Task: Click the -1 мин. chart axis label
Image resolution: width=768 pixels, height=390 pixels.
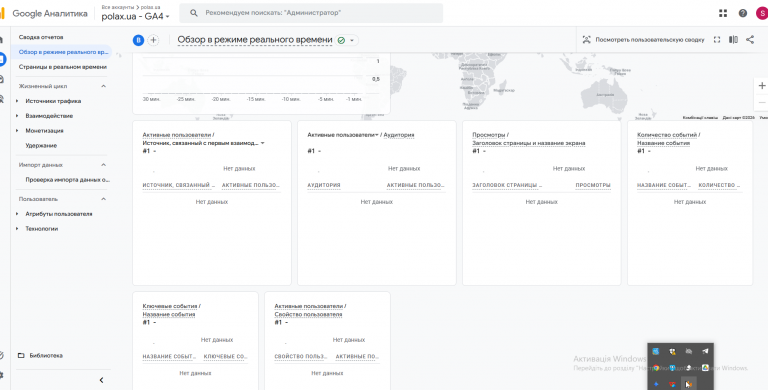Action: click(354, 99)
